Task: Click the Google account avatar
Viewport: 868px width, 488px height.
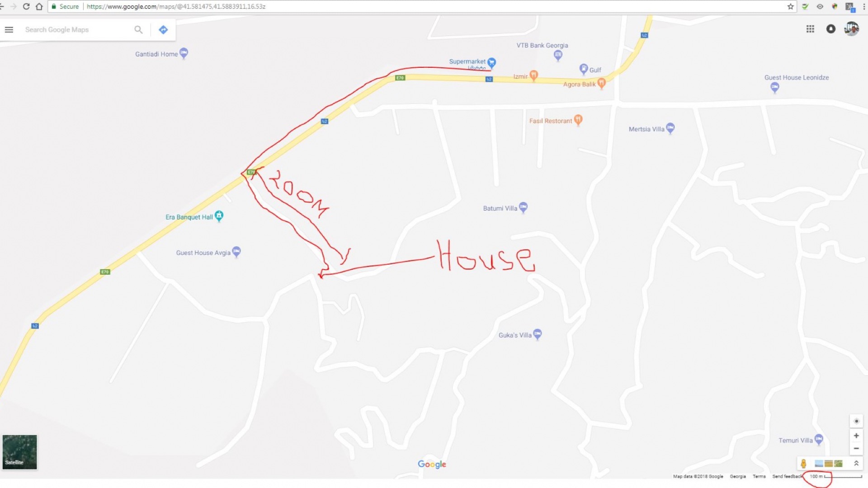Action: (x=852, y=29)
